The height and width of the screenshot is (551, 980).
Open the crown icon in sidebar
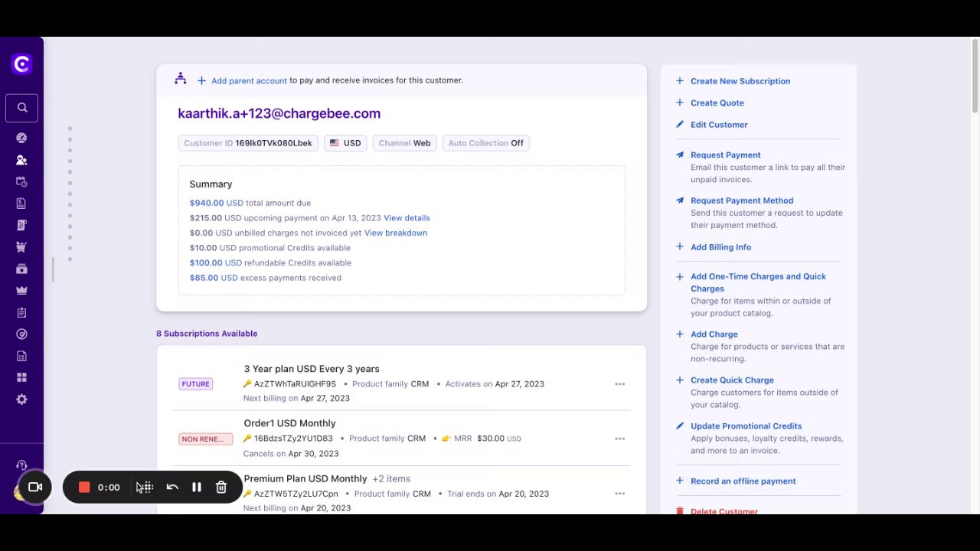coord(21,290)
